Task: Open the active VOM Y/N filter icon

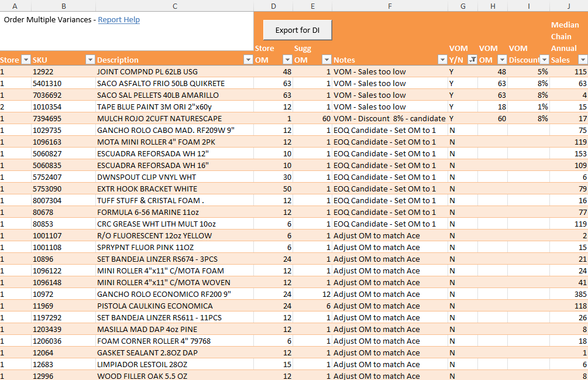Action: pyautogui.click(x=473, y=60)
